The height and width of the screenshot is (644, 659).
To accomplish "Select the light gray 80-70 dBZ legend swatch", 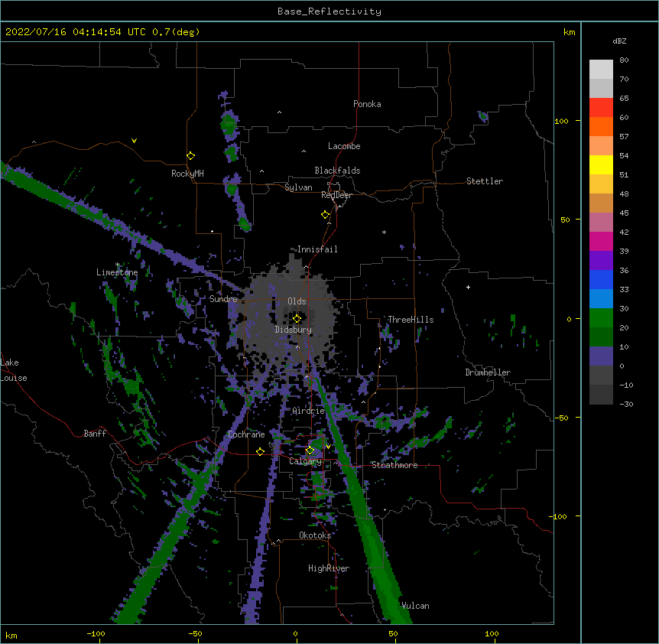I will point(601,70).
